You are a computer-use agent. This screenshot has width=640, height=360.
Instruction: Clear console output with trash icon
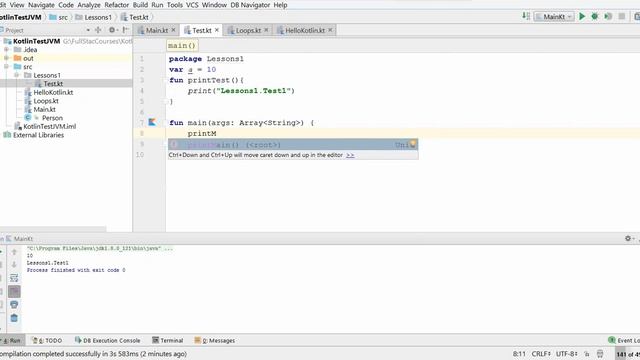[14, 318]
